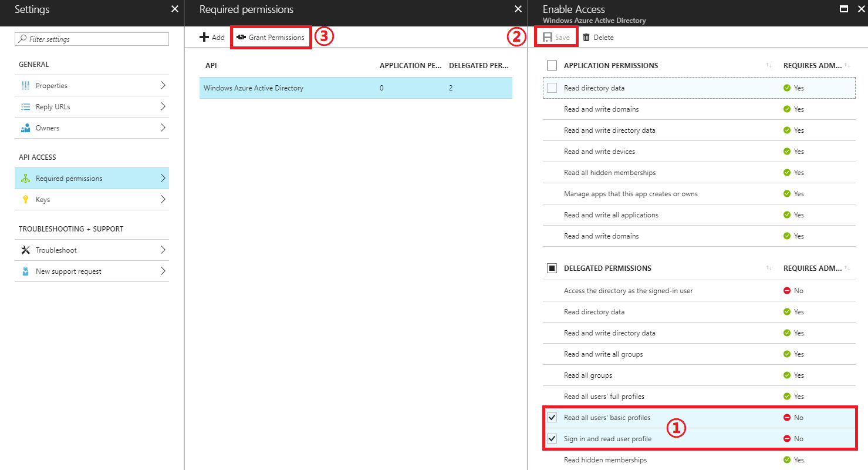Click the API column header
Screen dimensions: 868x470
click(211, 66)
